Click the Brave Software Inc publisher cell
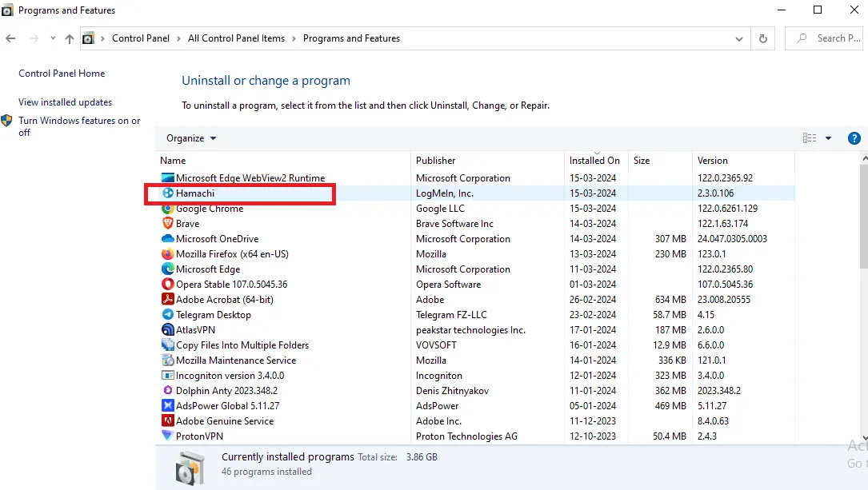The height and width of the screenshot is (490, 868). [x=454, y=224]
